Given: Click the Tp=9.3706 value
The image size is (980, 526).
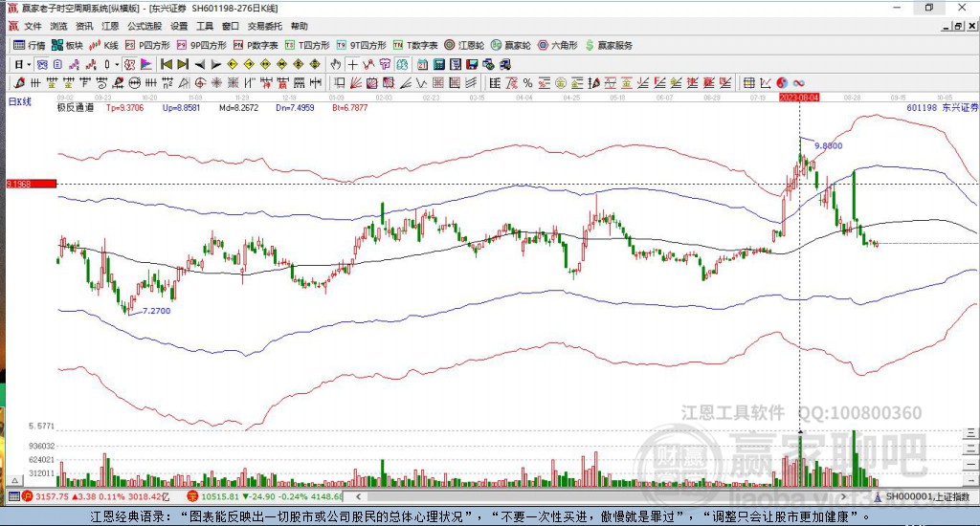Looking at the screenshot, I should coord(125,107).
